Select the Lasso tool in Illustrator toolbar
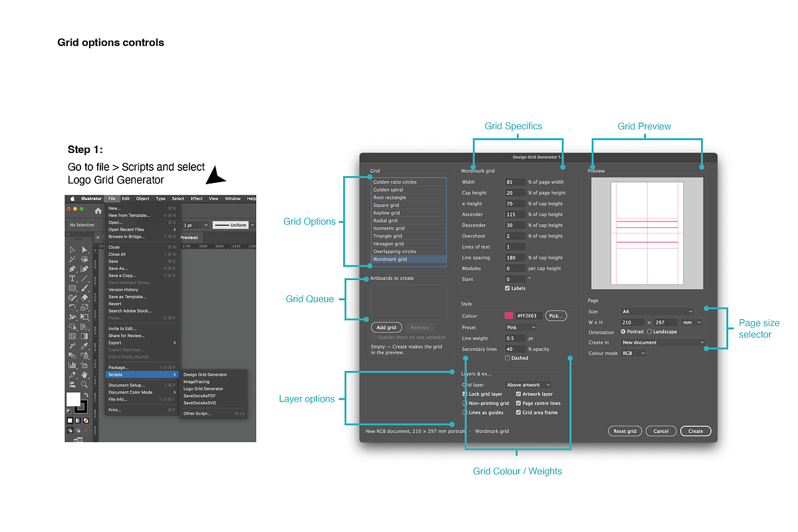798x532 pixels. pyautogui.click(x=84, y=259)
